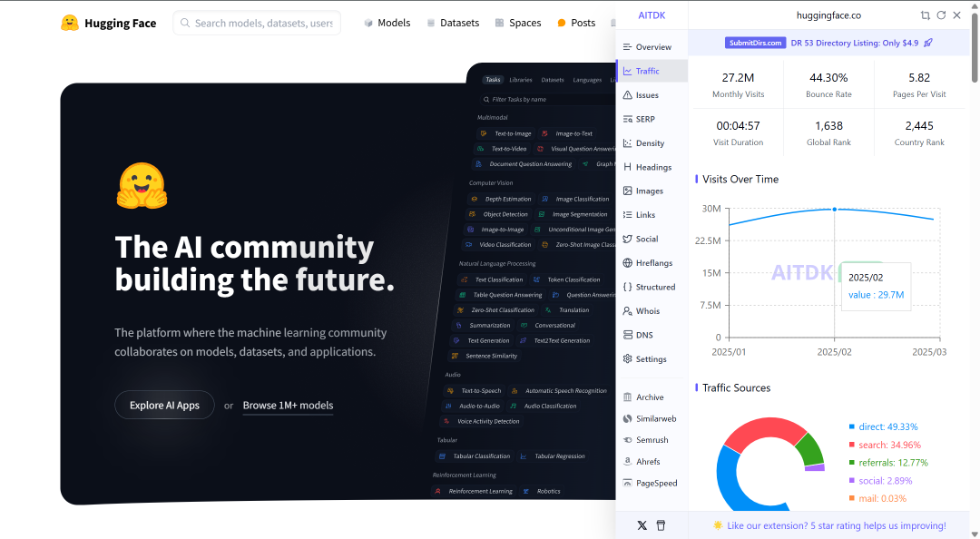Click the Summarization task tag
This screenshot has height=539, width=980.
pos(483,325)
